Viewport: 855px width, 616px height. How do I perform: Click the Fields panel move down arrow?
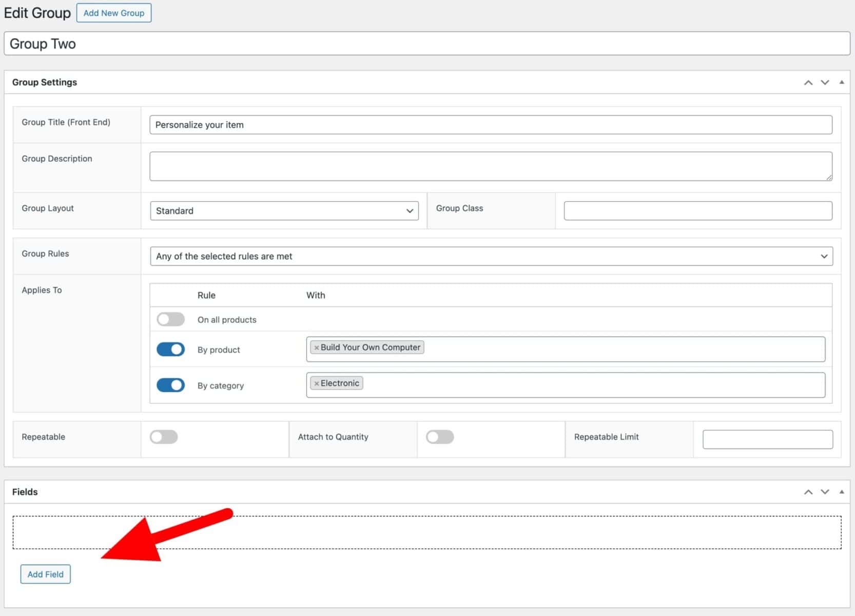825,492
